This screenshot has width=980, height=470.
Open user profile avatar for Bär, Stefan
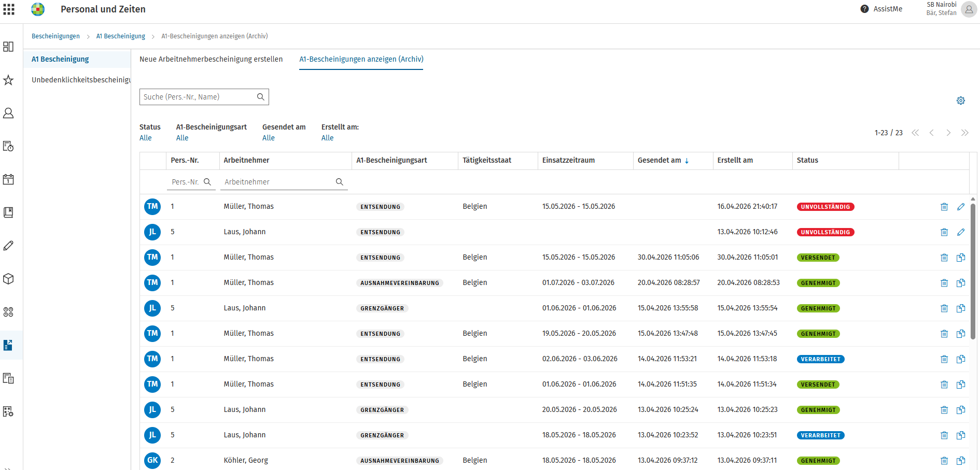click(969, 9)
